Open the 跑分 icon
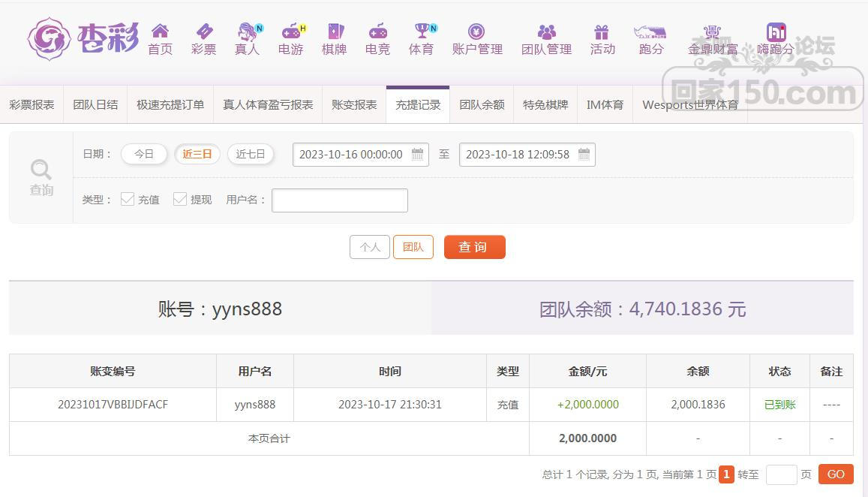This screenshot has height=497, width=868. pyautogui.click(x=650, y=32)
